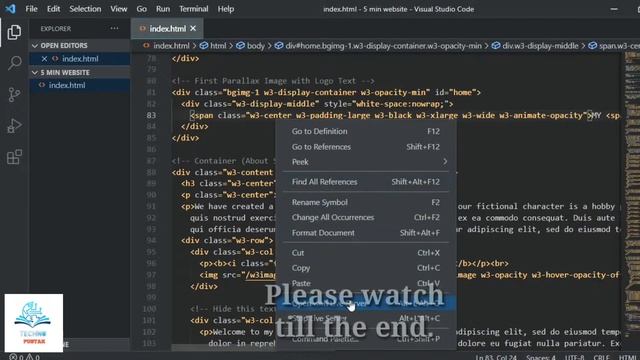The image size is (640, 360).
Task: Choose Go to References in context menu
Action: [366, 147]
